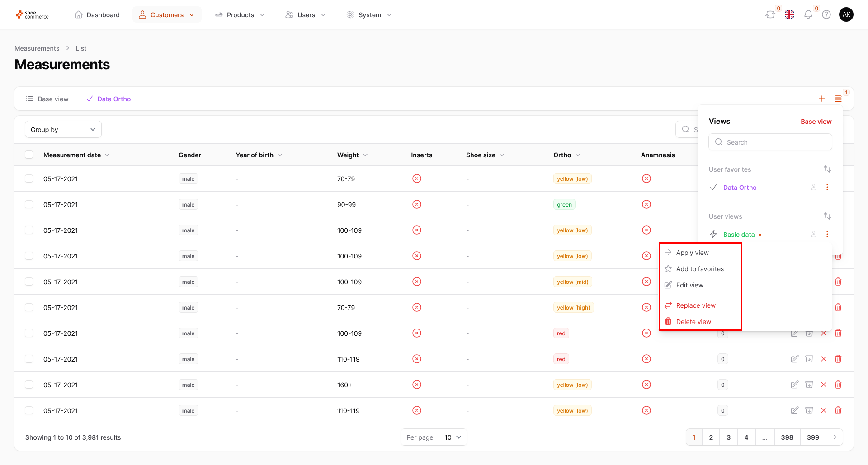
Task: Check the second measurement row checkbox
Action: pyautogui.click(x=29, y=204)
